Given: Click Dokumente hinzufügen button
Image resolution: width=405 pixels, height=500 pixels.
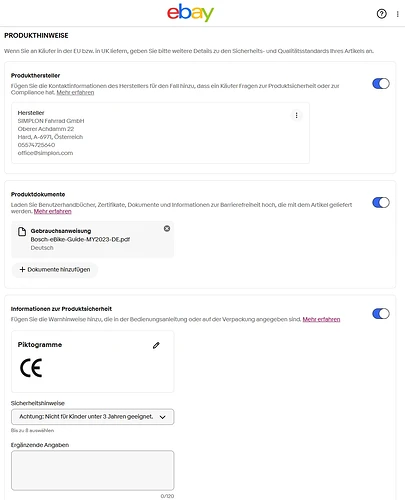Looking at the screenshot, I should coord(55,269).
